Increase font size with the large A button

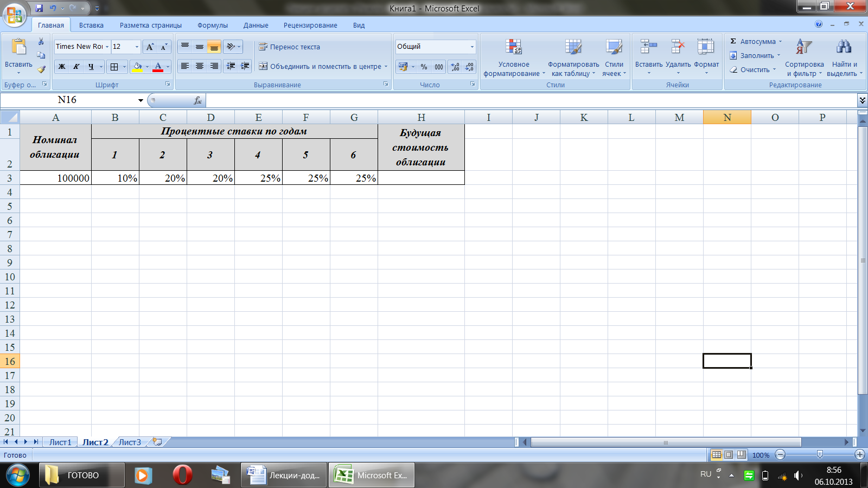coord(150,47)
